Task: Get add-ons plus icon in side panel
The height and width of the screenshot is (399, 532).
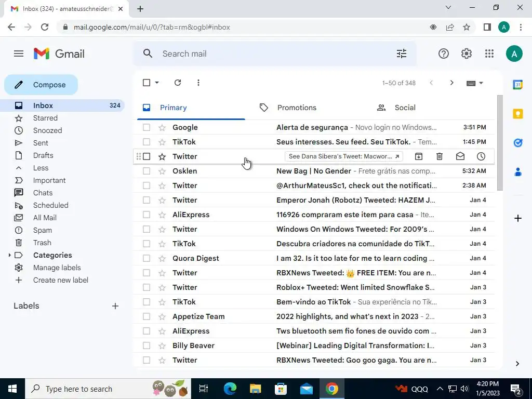Action: click(518, 218)
